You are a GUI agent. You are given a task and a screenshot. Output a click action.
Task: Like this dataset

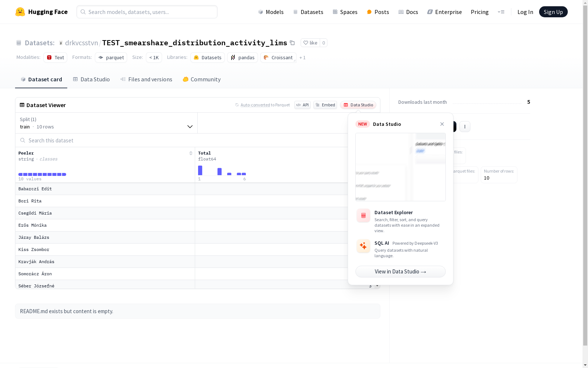(311, 43)
